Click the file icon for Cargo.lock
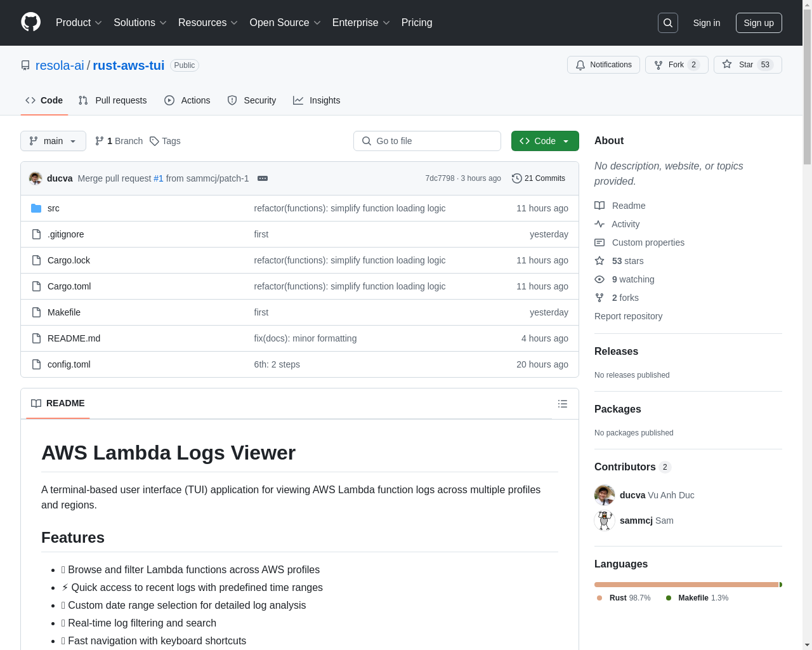Image resolution: width=812 pixels, height=650 pixels. point(36,260)
